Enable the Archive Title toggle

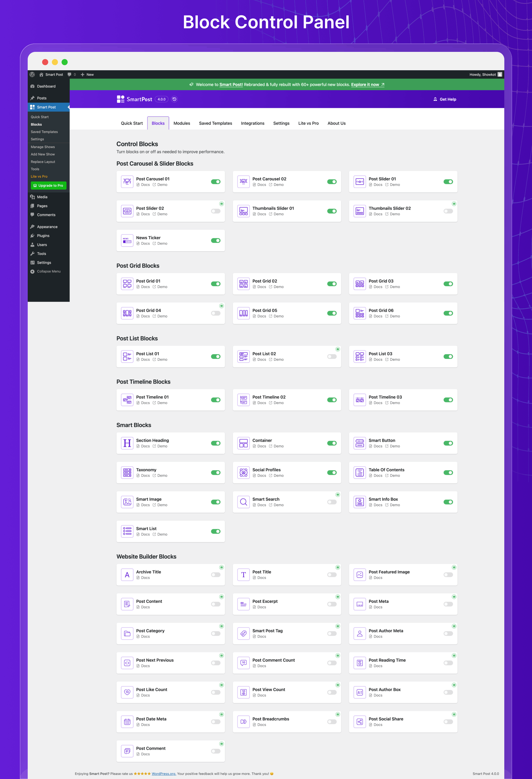coord(215,575)
